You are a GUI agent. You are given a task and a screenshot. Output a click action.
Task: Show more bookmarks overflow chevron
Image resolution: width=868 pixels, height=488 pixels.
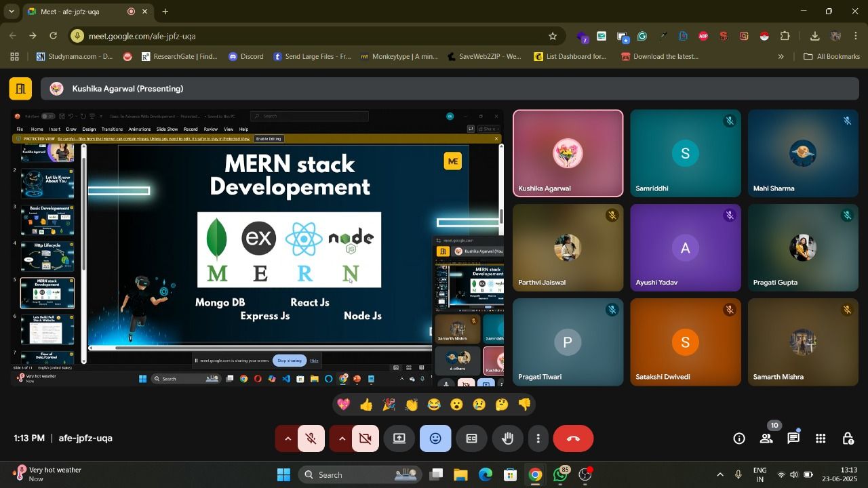point(781,56)
